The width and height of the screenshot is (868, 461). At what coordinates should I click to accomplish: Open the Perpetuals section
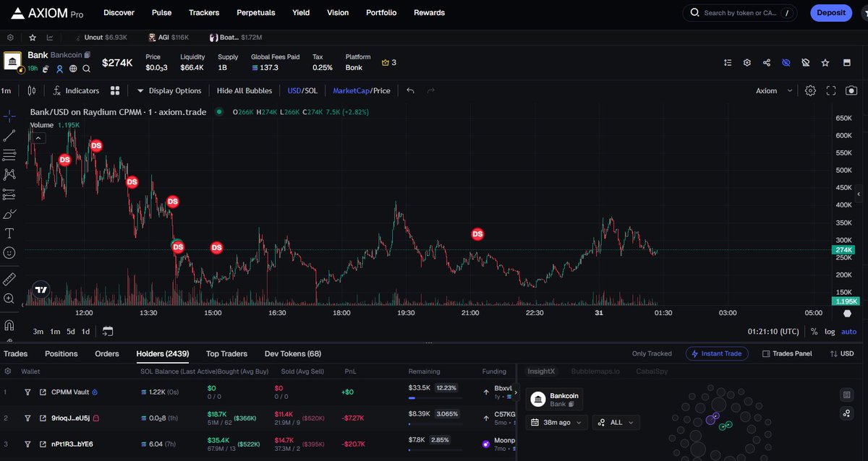[x=256, y=13]
